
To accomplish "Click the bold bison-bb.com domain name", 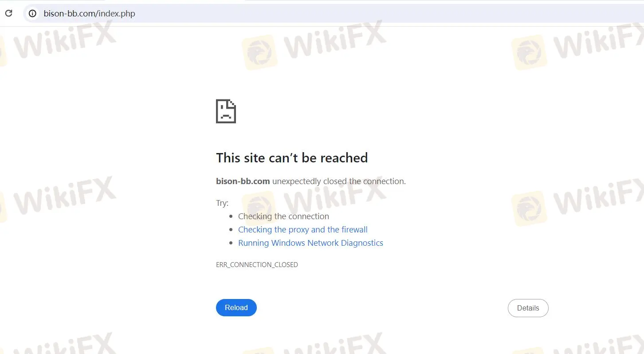I will tap(243, 181).
